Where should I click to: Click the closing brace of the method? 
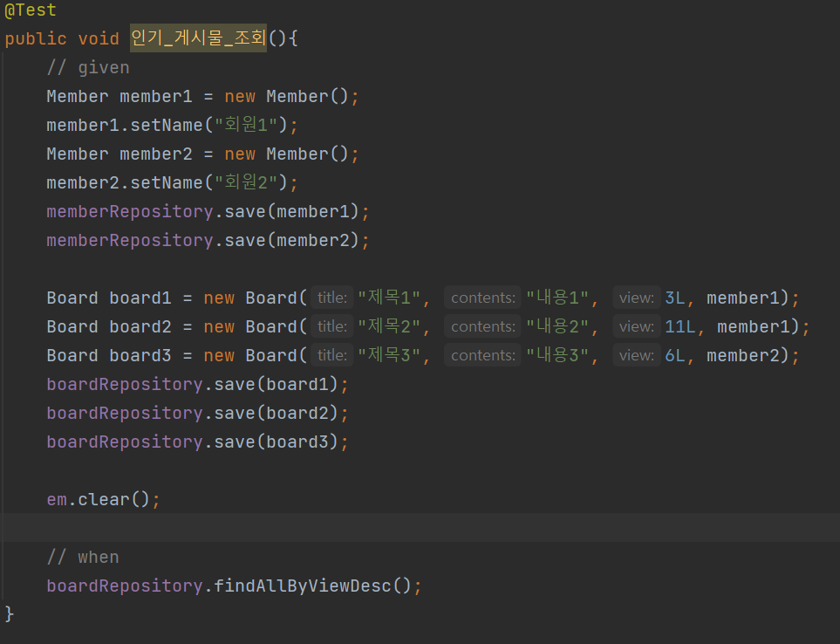(x=9, y=614)
